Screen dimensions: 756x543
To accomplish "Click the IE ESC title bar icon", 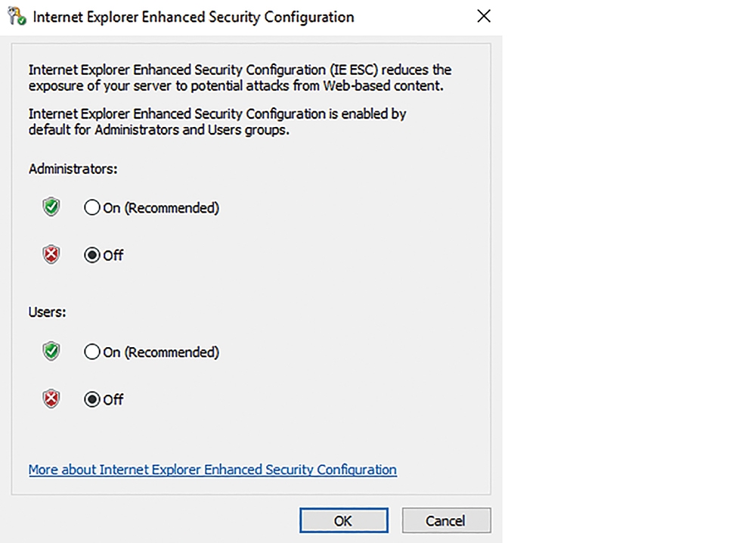I will (x=17, y=17).
